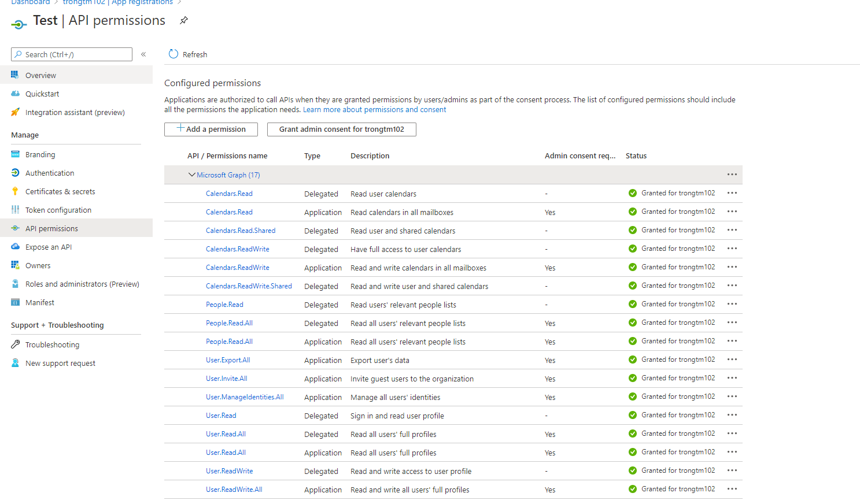Select API permissions in the sidebar
The height and width of the screenshot is (504, 860).
tap(76, 228)
